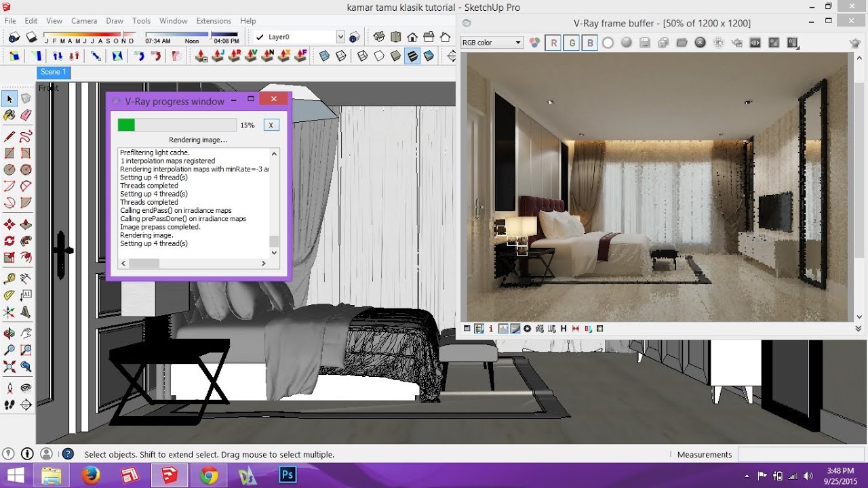Select the Rotate tool

(x=9, y=241)
